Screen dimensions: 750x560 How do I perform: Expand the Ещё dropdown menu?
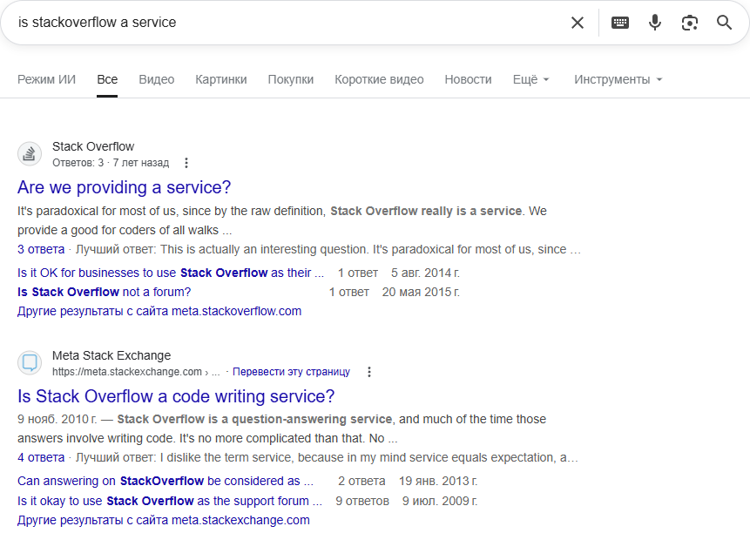click(530, 79)
